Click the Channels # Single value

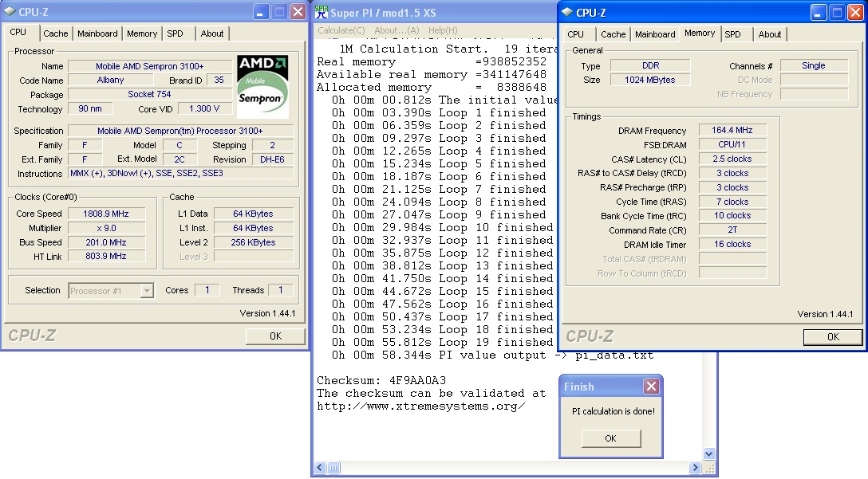[814, 66]
